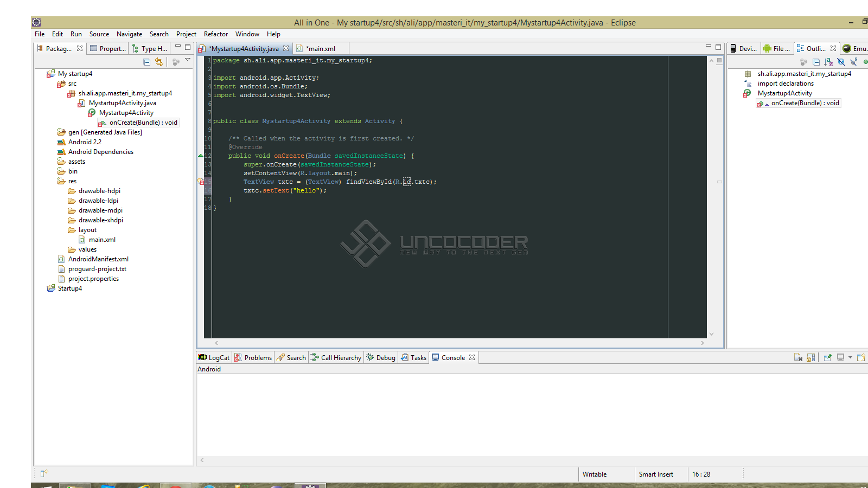Select the values folder
Viewport: 868px width, 488px height.
[87, 249]
